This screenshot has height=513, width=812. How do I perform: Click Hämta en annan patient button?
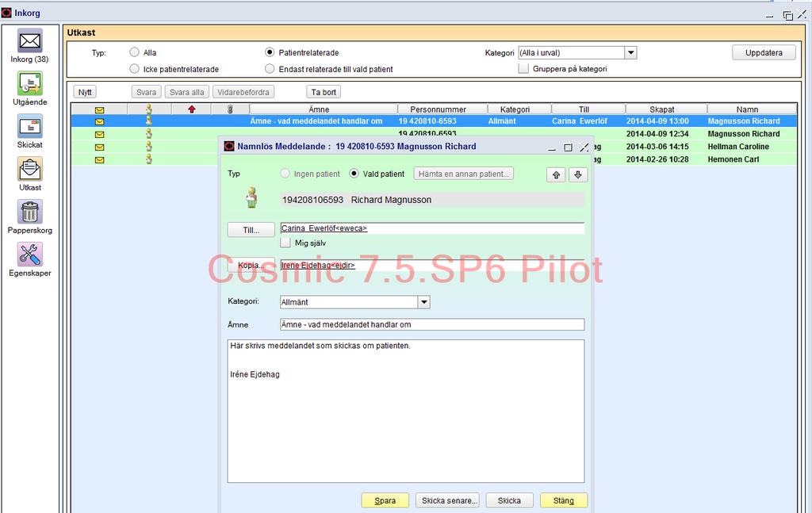tap(463, 174)
